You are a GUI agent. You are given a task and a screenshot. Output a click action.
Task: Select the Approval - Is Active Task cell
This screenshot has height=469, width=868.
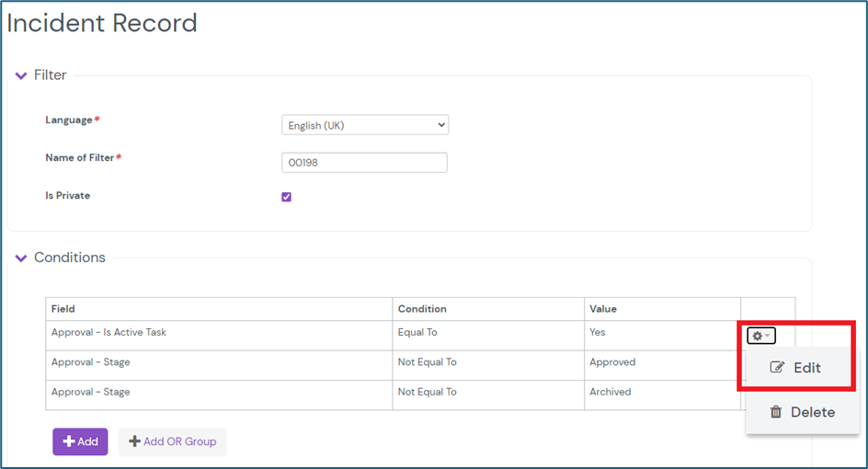[108, 333]
